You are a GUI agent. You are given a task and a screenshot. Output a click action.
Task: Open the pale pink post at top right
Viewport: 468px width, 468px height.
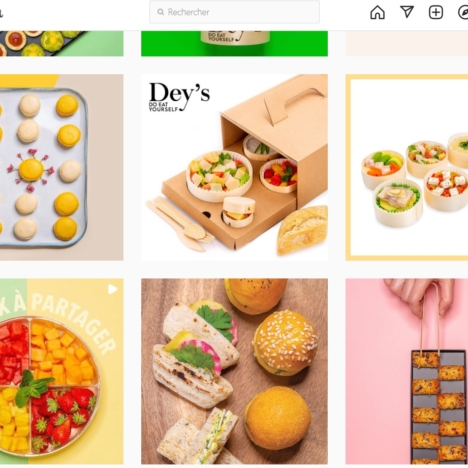pos(407,44)
